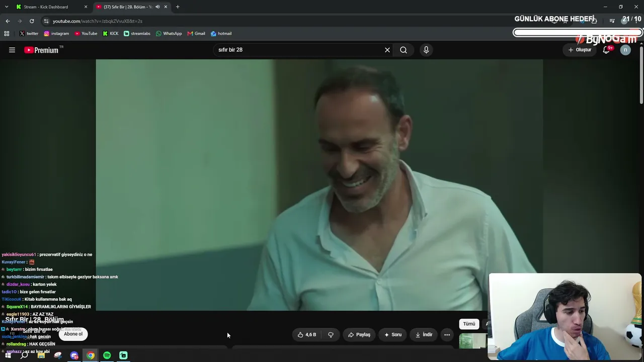
Task: Open a new browser tab
Action: coord(178,7)
